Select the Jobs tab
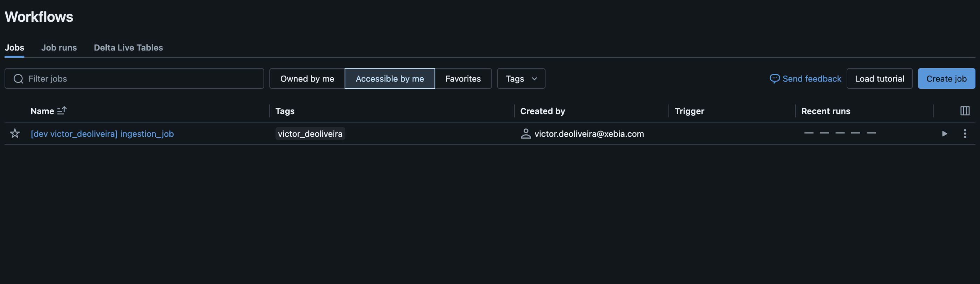The width and height of the screenshot is (980, 284). pyautogui.click(x=14, y=48)
